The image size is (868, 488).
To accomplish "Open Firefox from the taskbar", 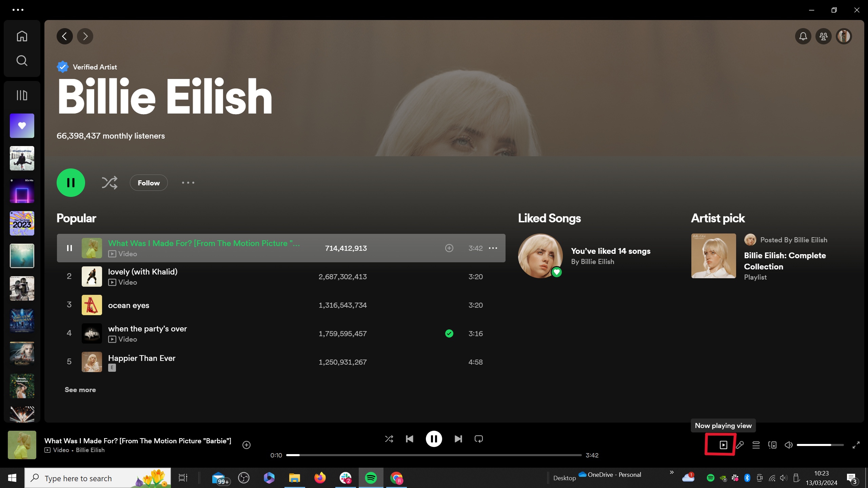I will pyautogui.click(x=320, y=478).
